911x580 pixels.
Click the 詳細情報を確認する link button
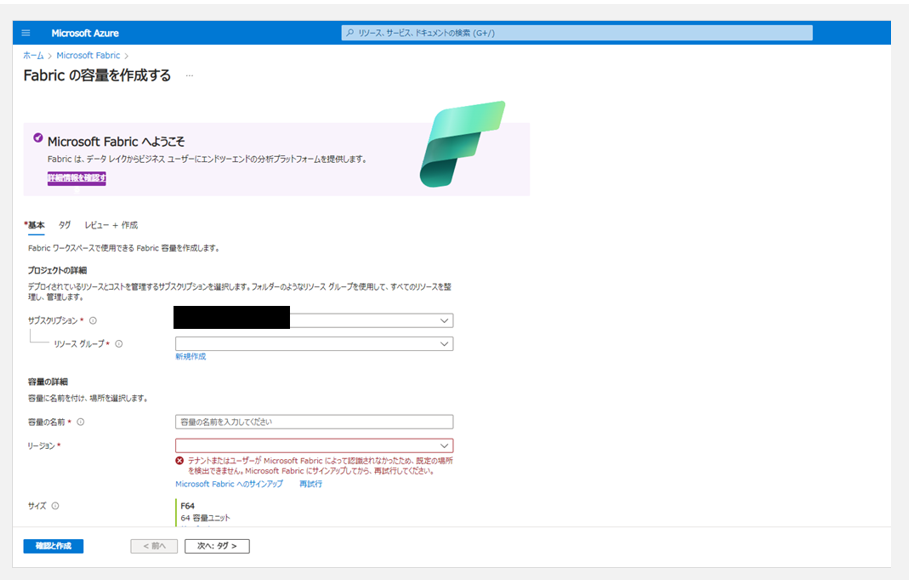[77, 178]
